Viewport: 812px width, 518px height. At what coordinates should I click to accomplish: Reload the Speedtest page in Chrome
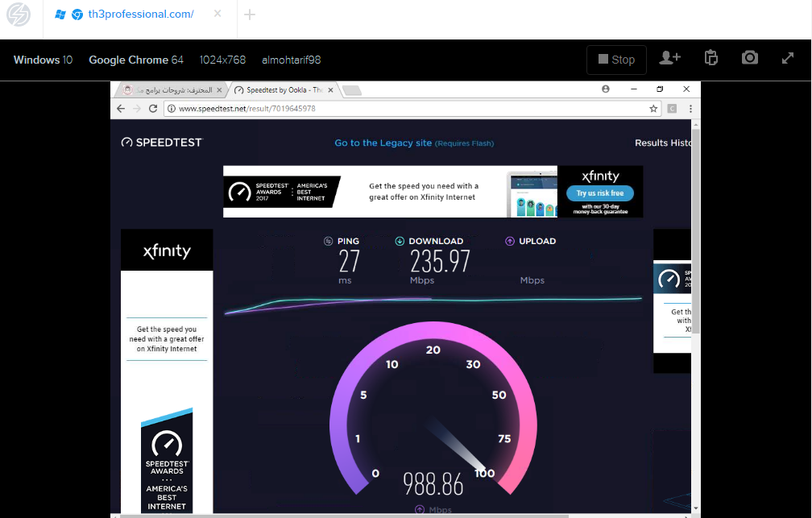pyautogui.click(x=152, y=108)
